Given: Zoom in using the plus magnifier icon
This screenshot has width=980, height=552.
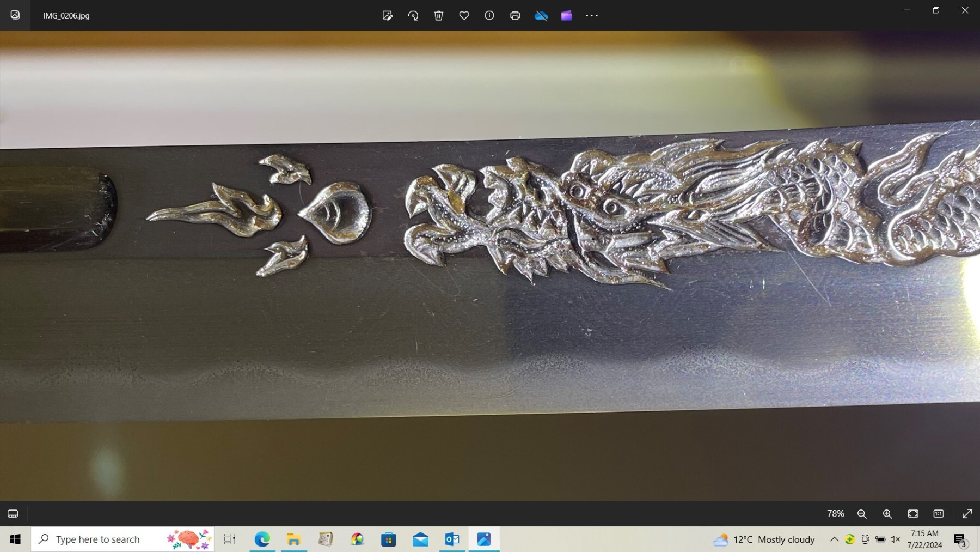Looking at the screenshot, I should (887, 513).
